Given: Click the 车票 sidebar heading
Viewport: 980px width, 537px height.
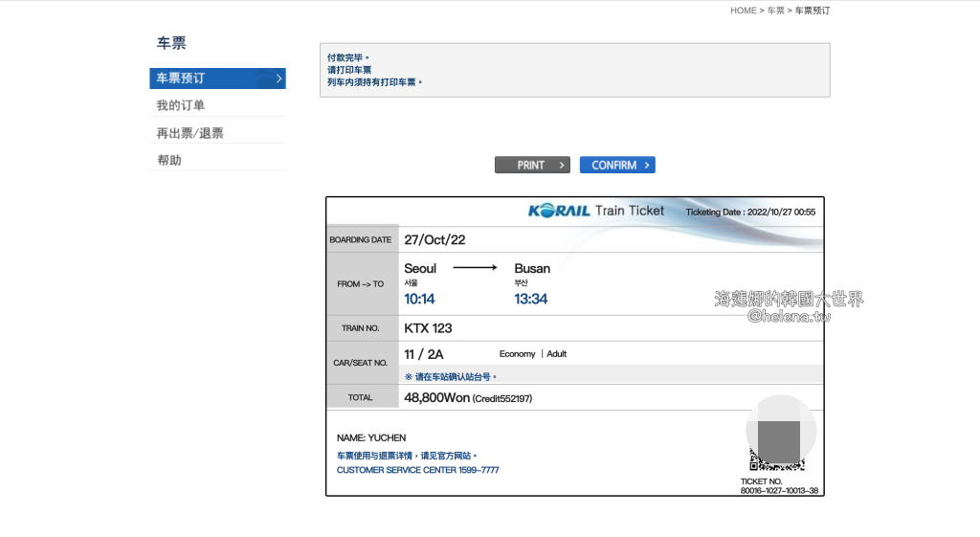Looking at the screenshot, I should (171, 43).
